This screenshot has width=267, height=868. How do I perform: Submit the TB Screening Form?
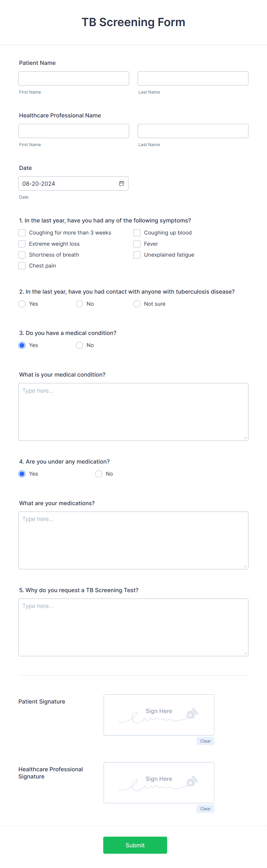pyautogui.click(x=135, y=845)
